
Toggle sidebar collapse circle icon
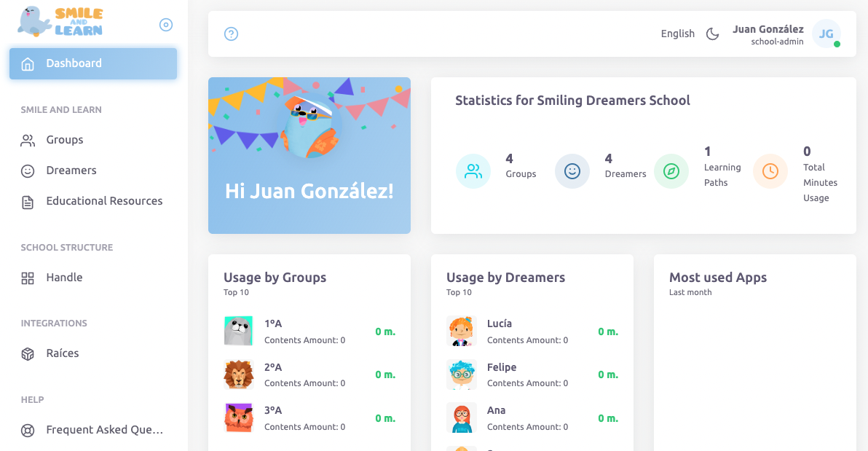pyautogui.click(x=166, y=25)
